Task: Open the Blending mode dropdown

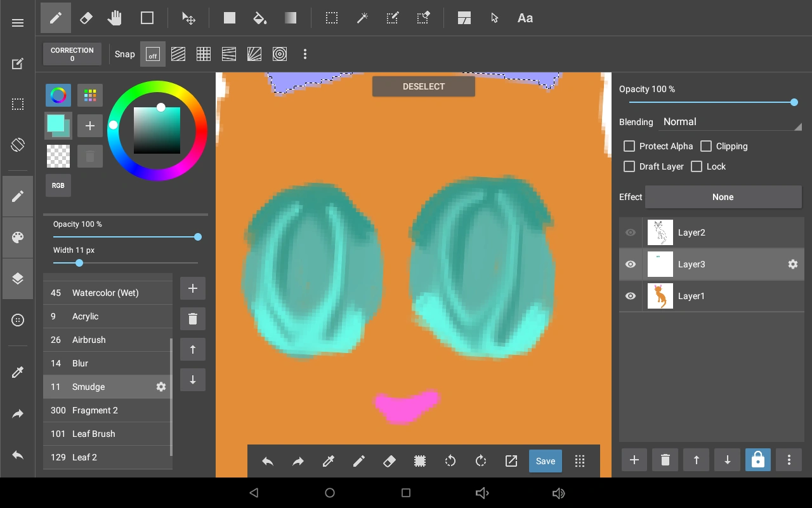Action: click(x=731, y=122)
